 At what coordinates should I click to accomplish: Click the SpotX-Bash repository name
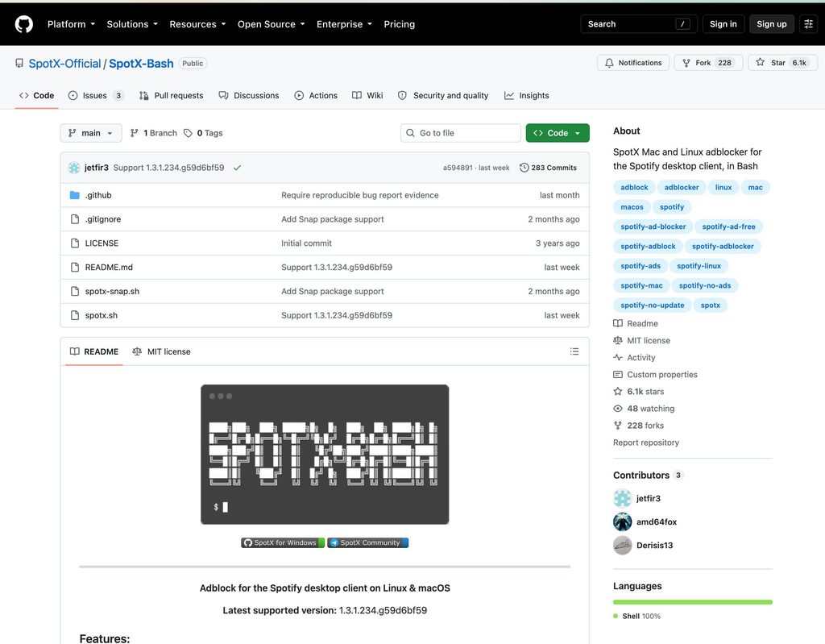141,63
